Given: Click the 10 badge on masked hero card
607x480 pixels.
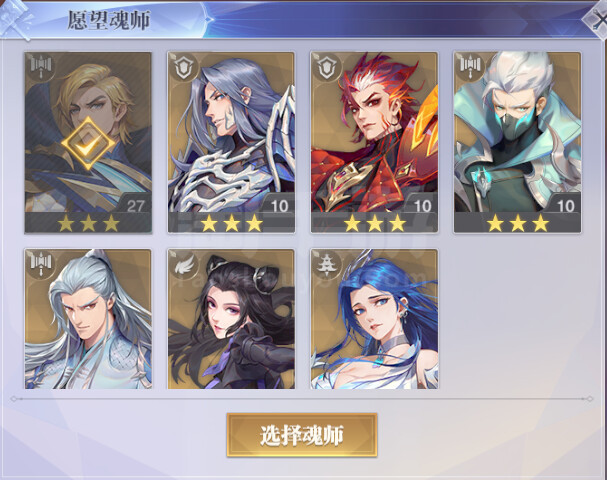Looking at the screenshot, I should coord(566,206).
